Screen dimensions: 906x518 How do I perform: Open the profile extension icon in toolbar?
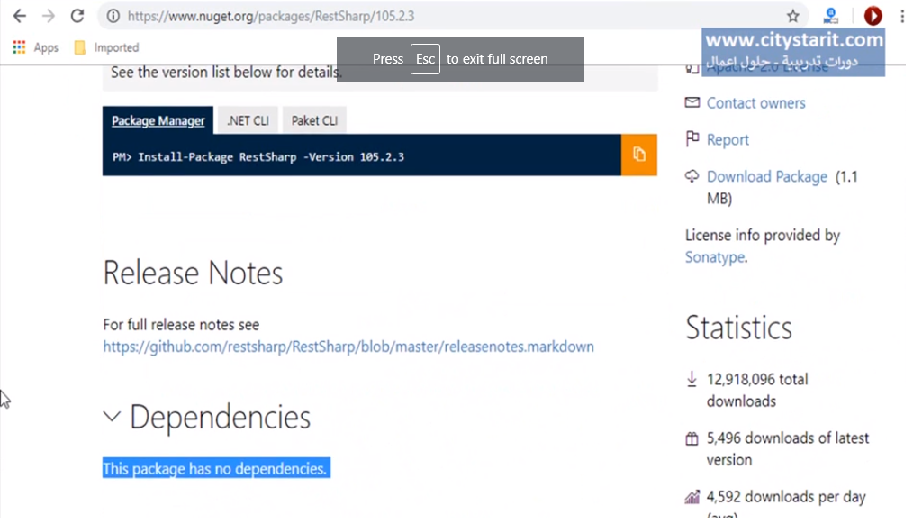(x=831, y=16)
